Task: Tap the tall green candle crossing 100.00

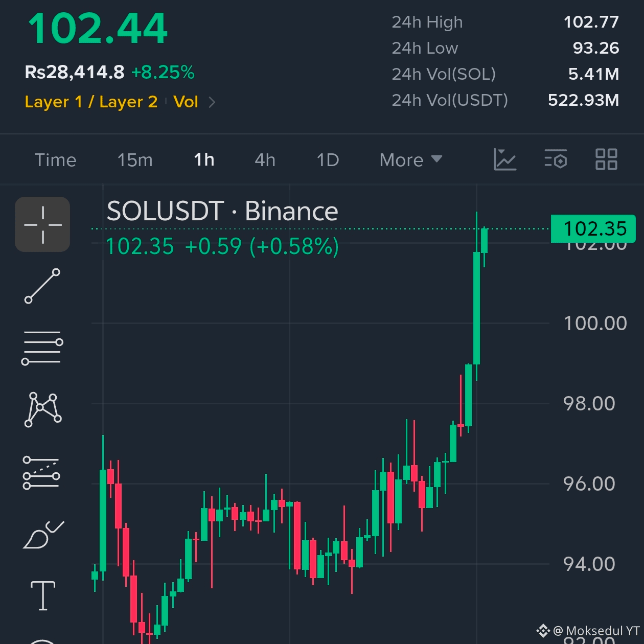Action: (476, 308)
